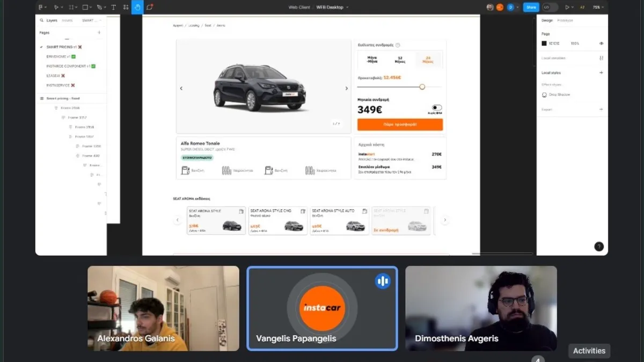Select the Frame tool
This screenshot has width=644, height=362.
[x=71, y=7]
